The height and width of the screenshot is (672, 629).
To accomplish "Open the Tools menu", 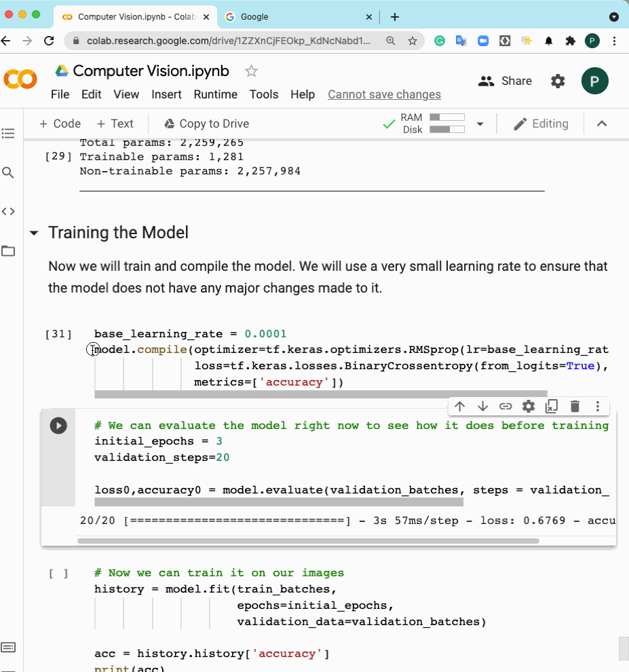I will pyautogui.click(x=264, y=94).
